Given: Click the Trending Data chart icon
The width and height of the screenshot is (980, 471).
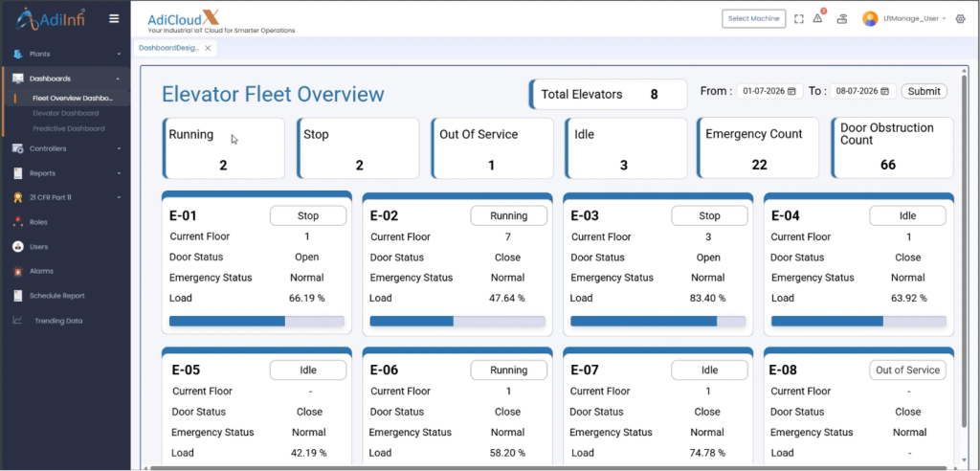Looking at the screenshot, I should (x=17, y=321).
